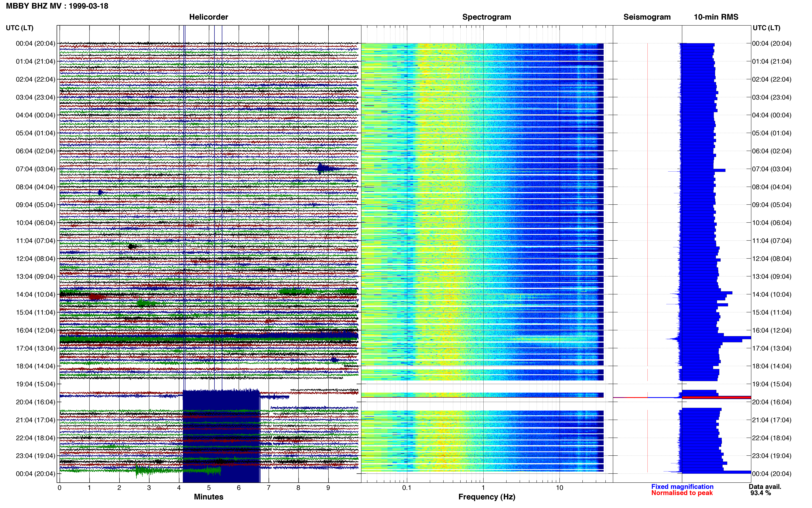The width and height of the screenshot is (812, 508).
Task: Click left time label 17:04 (13:04)
Action: 36,348
